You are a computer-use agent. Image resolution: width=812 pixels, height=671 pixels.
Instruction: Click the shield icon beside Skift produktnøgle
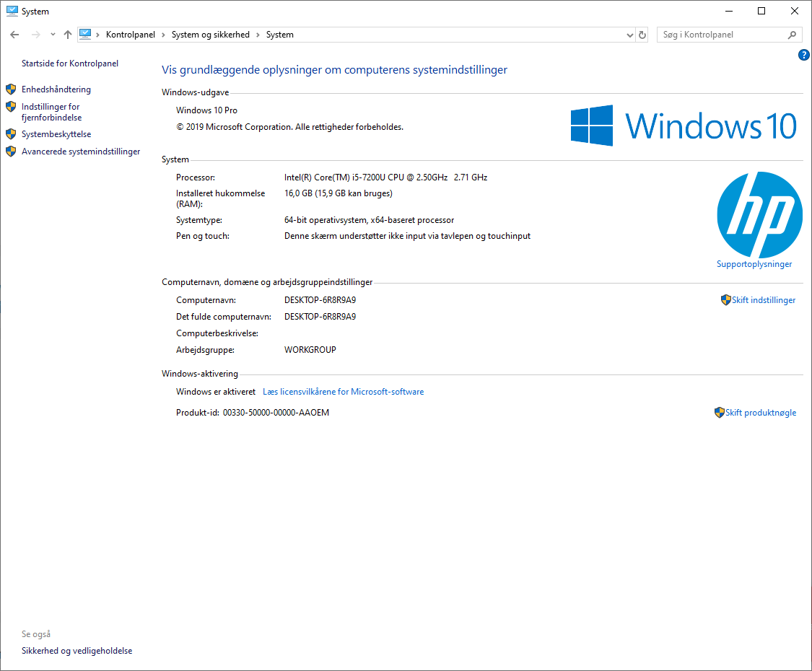click(x=720, y=412)
